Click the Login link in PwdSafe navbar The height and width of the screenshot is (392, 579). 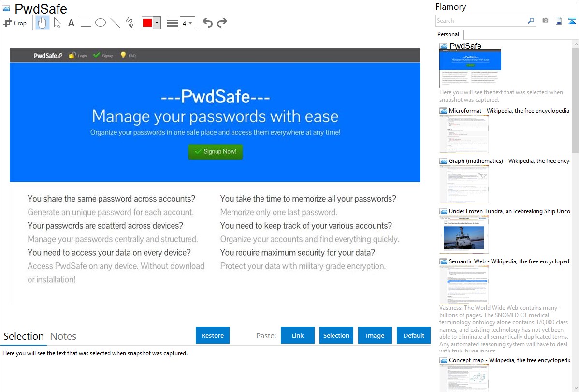[78, 56]
